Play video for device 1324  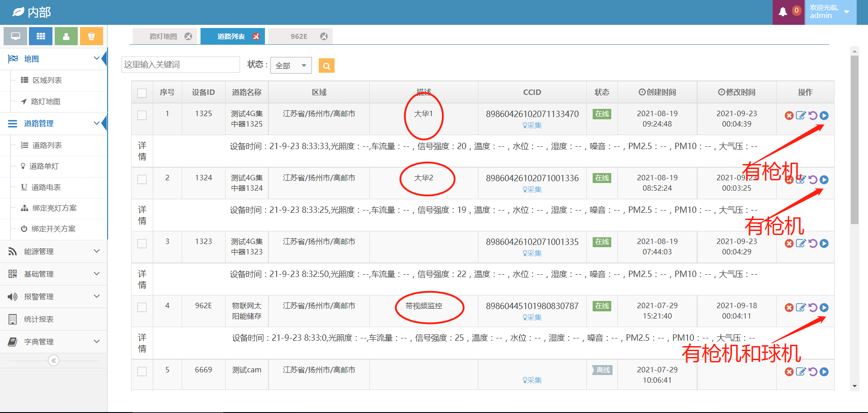(x=824, y=180)
